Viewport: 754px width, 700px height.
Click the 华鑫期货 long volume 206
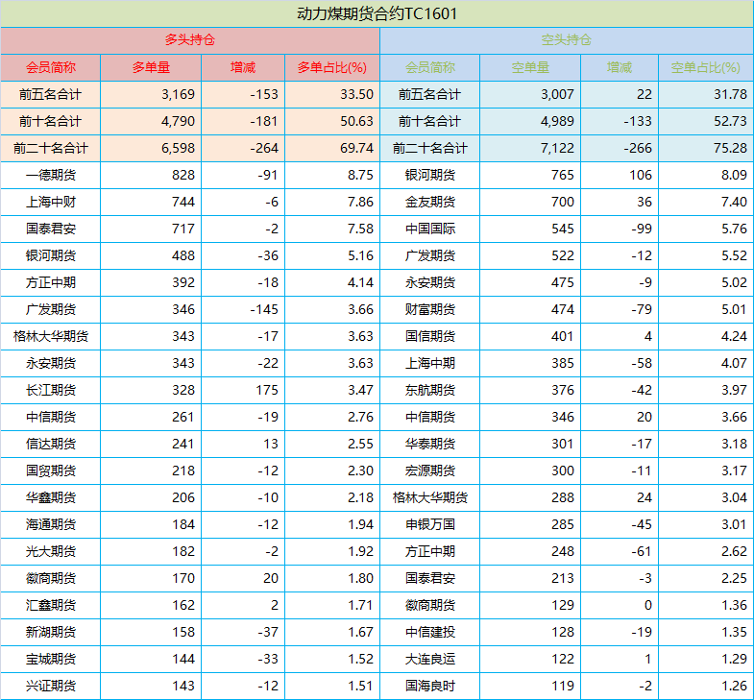pyautogui.click(x=183, y=497)
